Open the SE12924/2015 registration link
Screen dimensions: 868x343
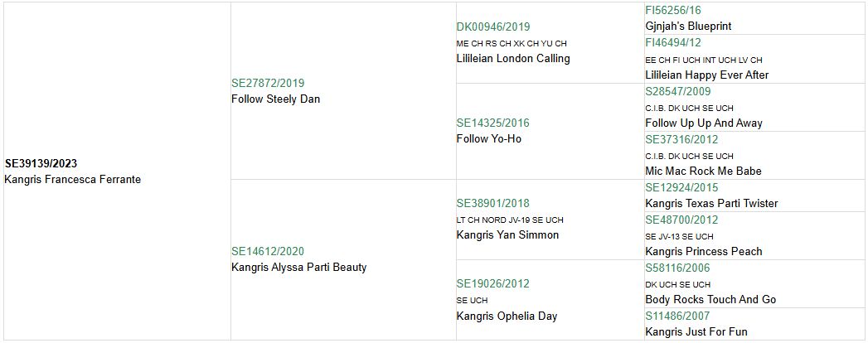pyautogui.click(x=681, y=187)
